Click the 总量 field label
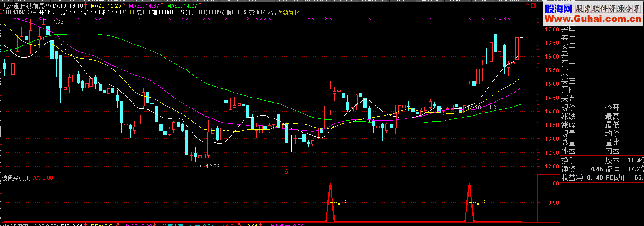 tap(568, 142)
